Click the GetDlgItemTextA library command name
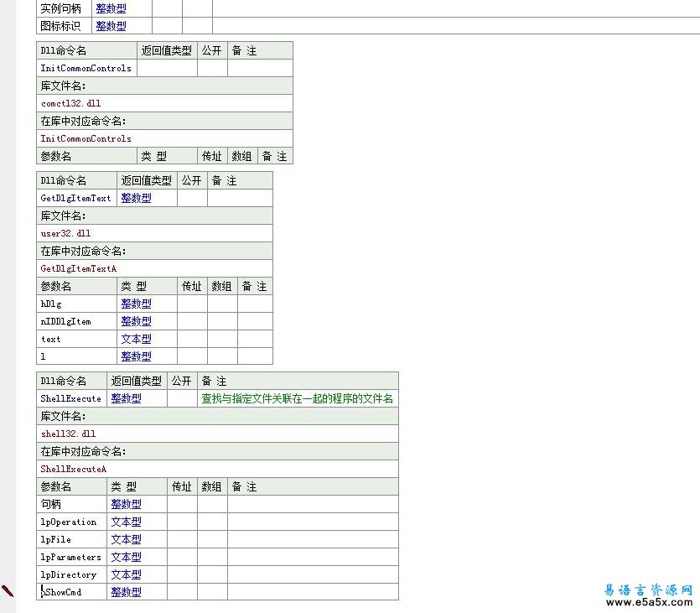 point(78,268)
